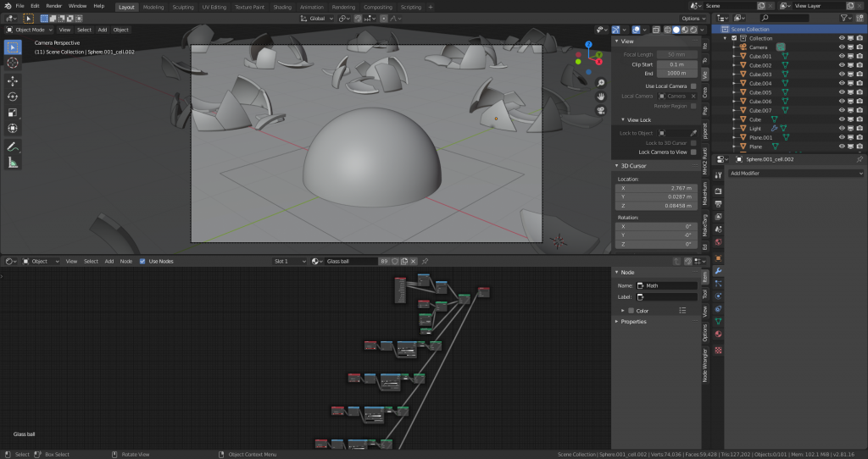Open the Render menu
Viewport: 868px width, 459px height.
53,6
